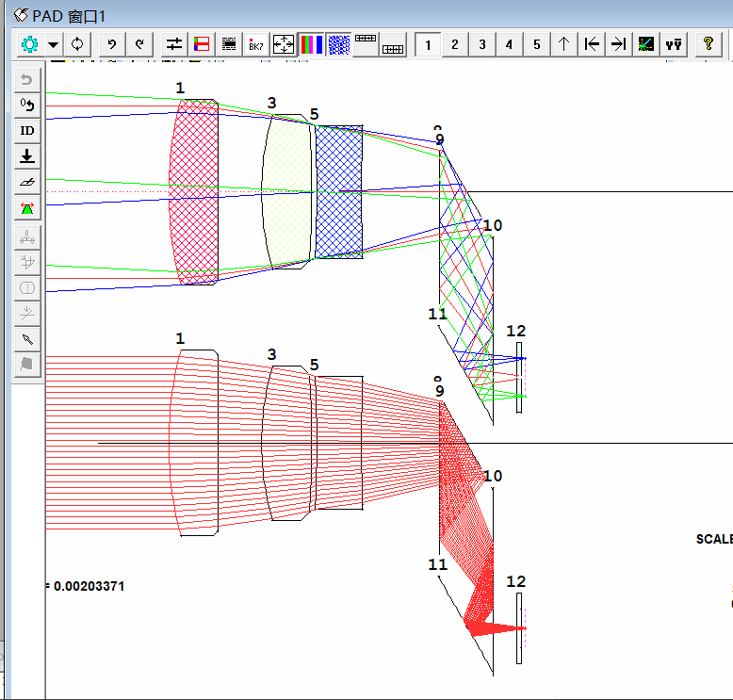Viewport: 733px width, 700px height.
Task: Open the slider adjustment controls icon
Action: pos(174,44)
